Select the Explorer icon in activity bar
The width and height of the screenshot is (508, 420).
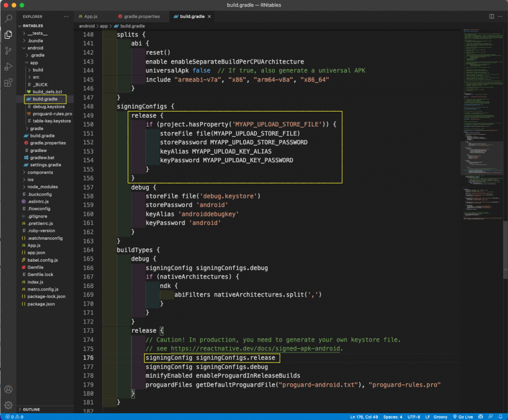[x=8, y=35]
